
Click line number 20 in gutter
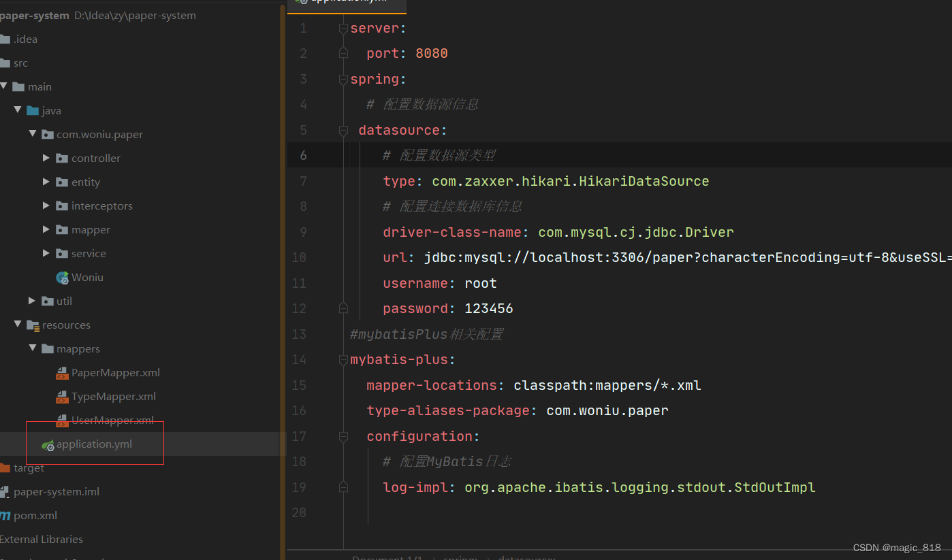point(299,512)
